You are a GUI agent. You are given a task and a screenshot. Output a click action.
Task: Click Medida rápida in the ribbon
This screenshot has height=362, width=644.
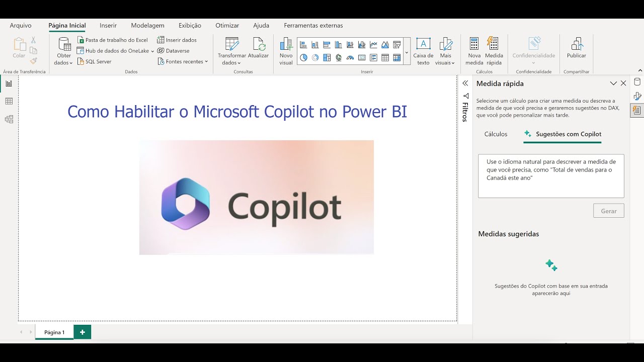pos(494,51)
